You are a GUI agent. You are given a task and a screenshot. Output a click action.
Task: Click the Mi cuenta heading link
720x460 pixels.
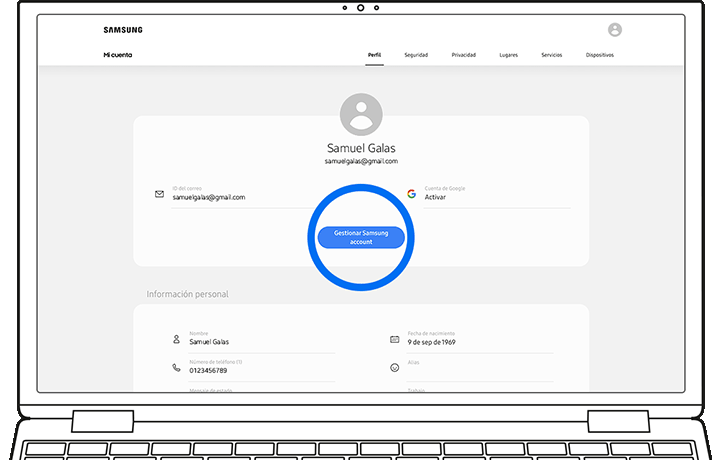117,55
